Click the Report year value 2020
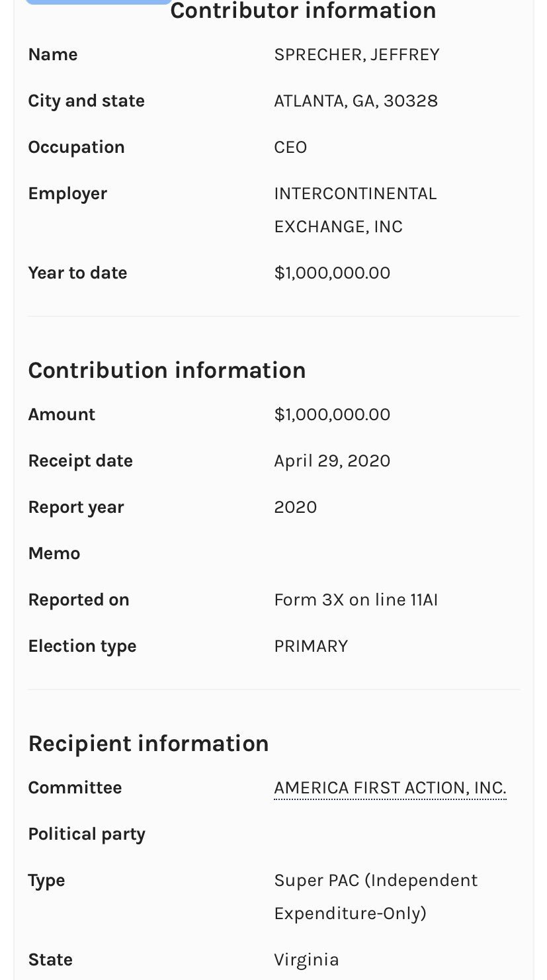The width and height of the screenshot is (547, 980). 295,508
